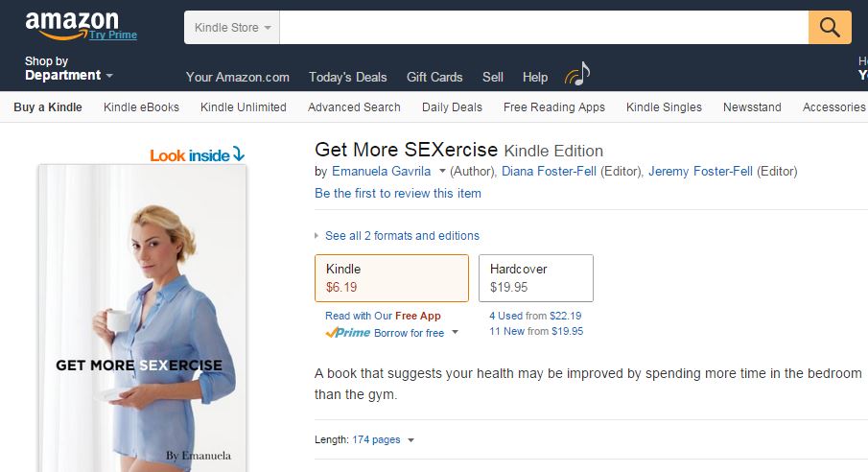Image resolution: width=868 pixels, height=472 pixels.
Task: Click the Prime Music note icon
Action: click(x=577, y=74)
